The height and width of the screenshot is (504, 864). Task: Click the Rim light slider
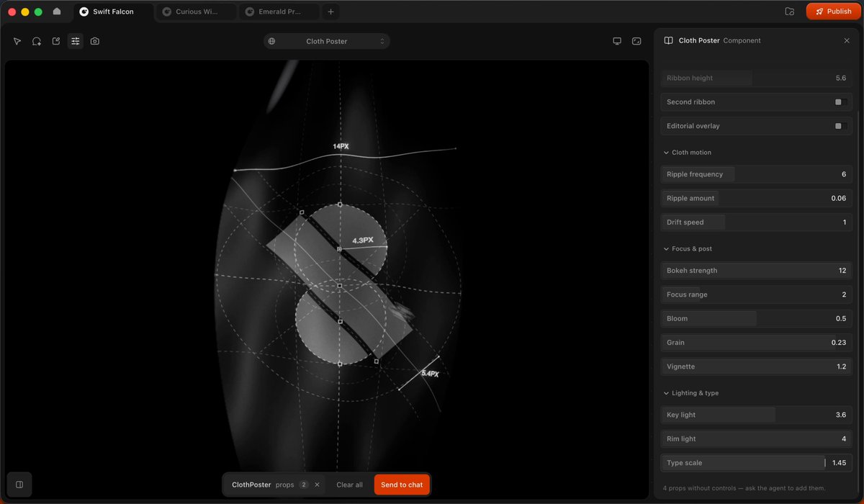point(756,438)
